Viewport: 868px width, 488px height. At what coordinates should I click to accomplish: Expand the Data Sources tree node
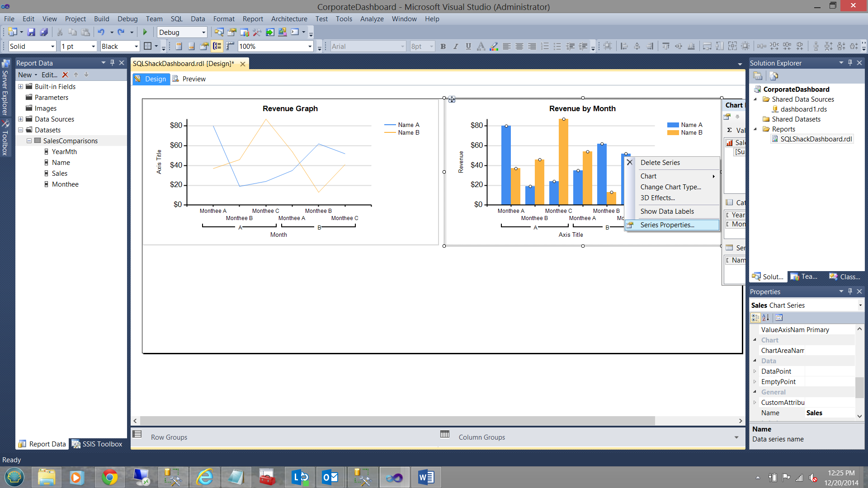[20, 119]
